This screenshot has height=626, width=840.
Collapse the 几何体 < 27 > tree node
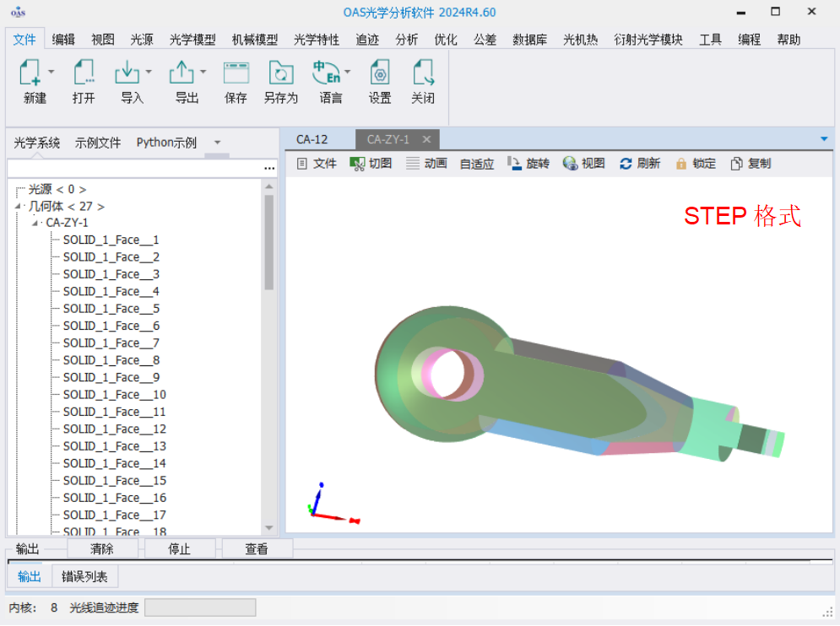coord(18,206)
